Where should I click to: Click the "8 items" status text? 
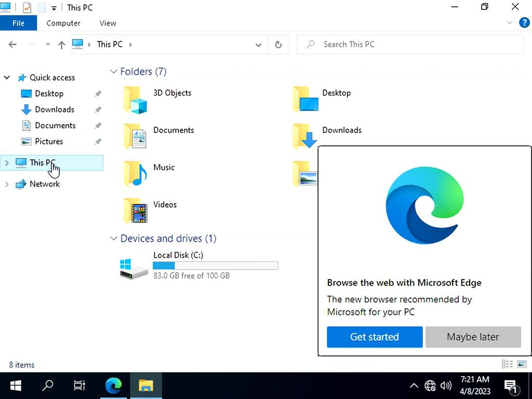(22, 365)
